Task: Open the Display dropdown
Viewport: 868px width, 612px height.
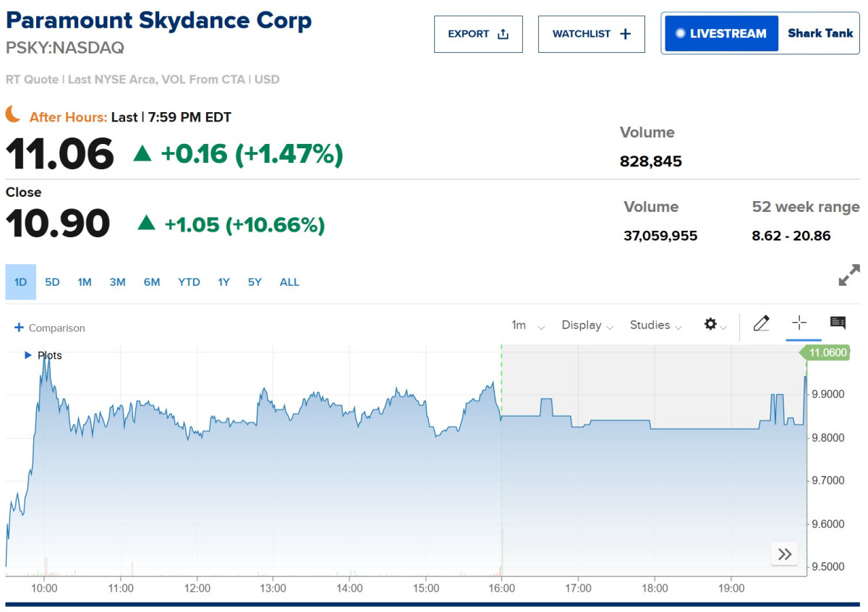Action: pyautogui.click(x=587, y=326)
